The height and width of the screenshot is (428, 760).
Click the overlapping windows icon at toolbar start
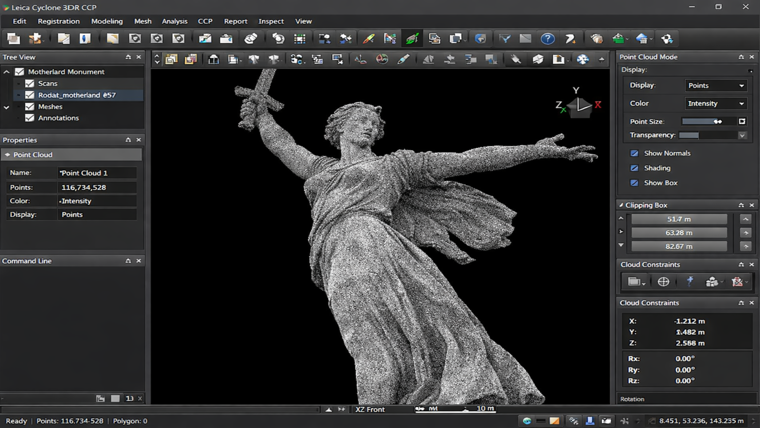click(x=14, y=39)
